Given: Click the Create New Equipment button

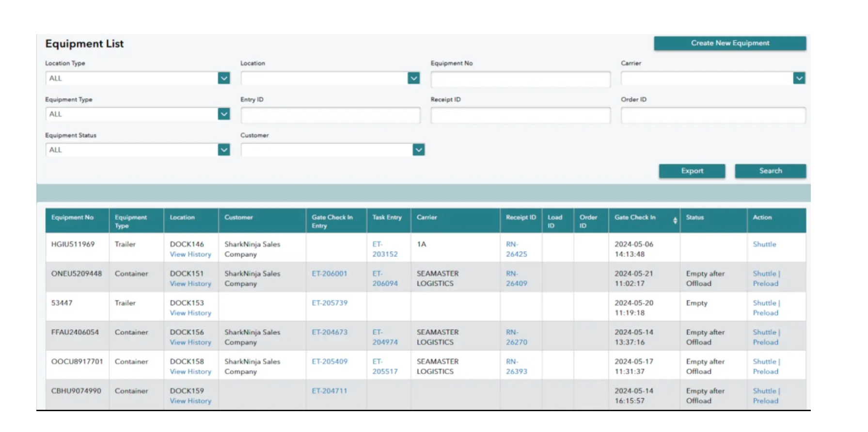Looking at the screenshot, I should coord(730,43).
